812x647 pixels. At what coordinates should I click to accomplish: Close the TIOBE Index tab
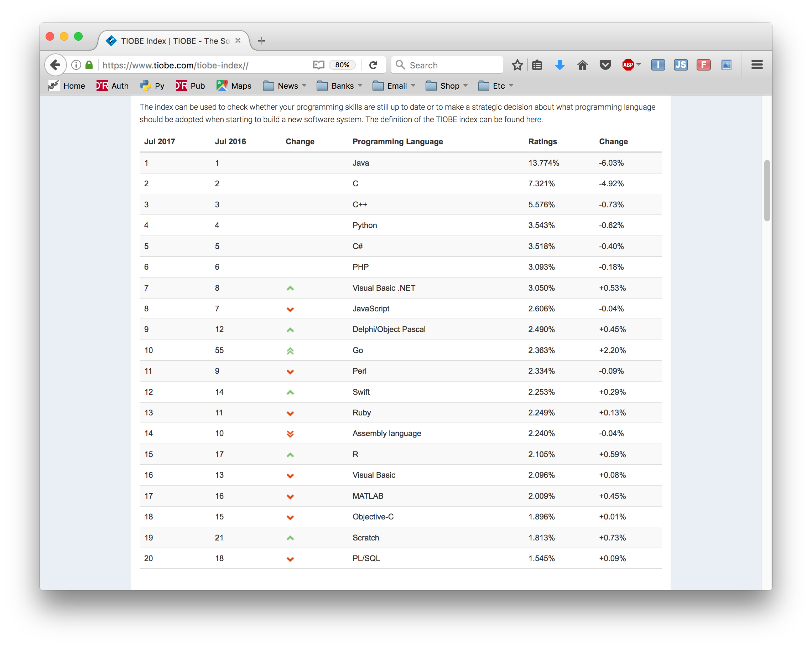click(238, 40)
